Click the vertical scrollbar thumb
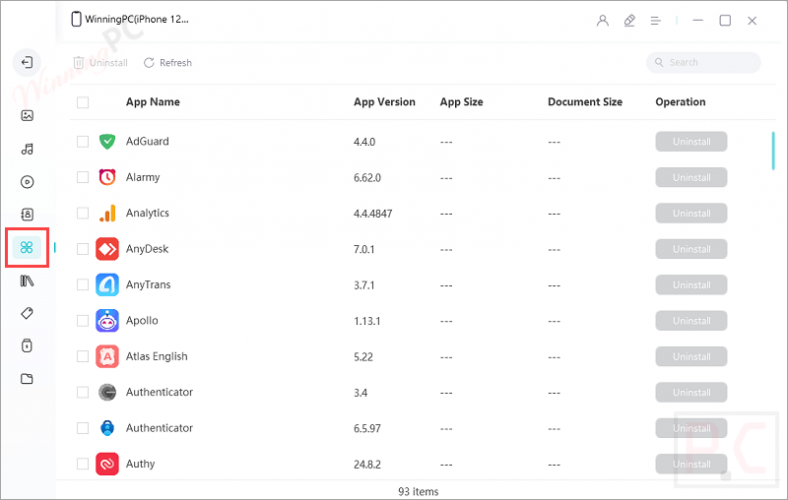788x500 pixels. click(773, 150)
